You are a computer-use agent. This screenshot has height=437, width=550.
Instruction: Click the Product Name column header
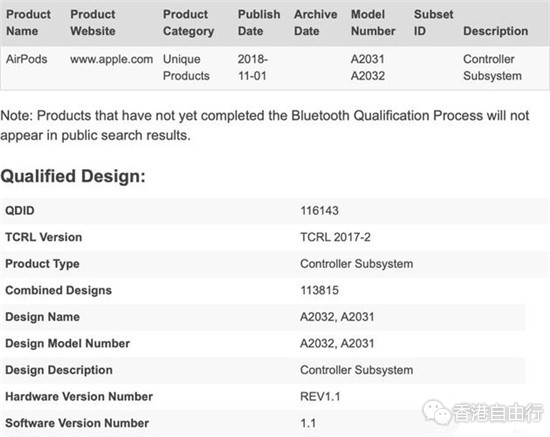(28, 23)
